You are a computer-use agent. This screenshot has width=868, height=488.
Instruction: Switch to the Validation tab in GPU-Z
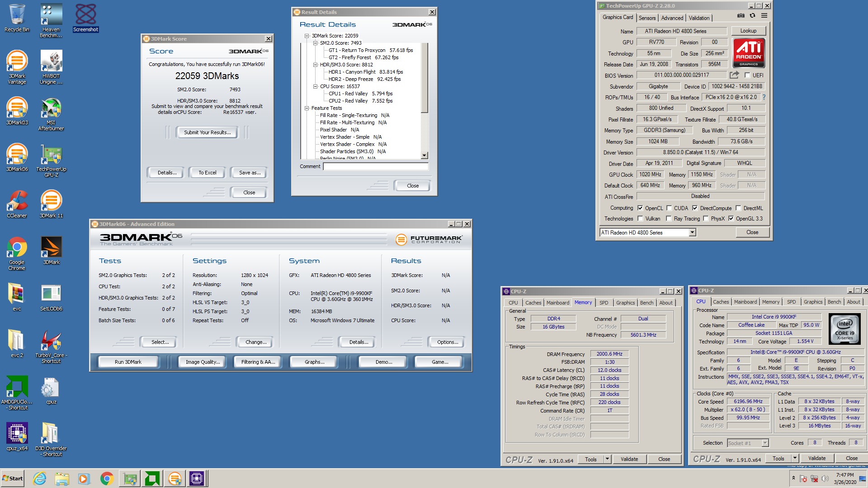pos(699,18)
